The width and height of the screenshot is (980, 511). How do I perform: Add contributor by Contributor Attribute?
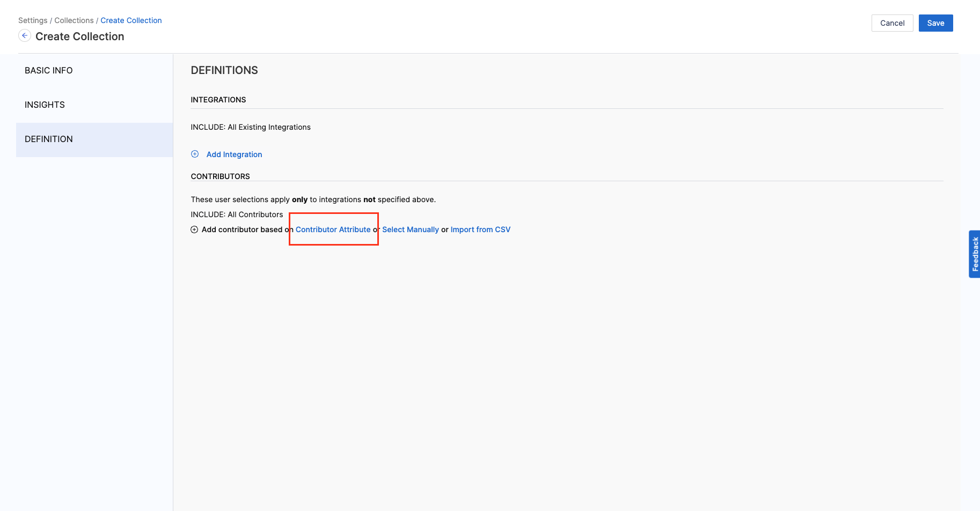pos(333,229)
